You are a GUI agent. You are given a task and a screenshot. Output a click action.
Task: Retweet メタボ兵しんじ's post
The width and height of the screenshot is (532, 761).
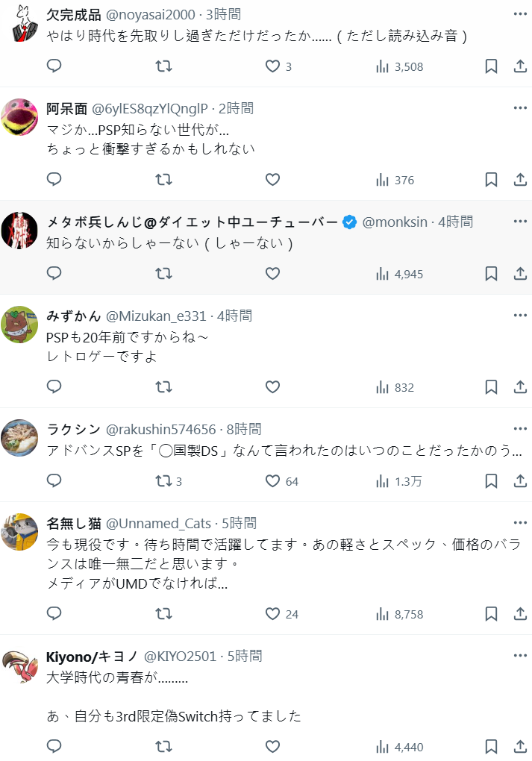coord(163,274)
